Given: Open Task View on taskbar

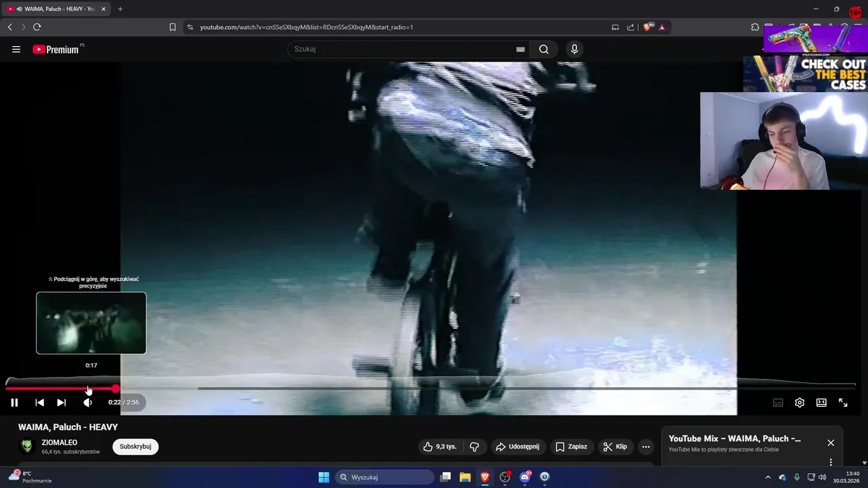Looking at the screenshot, I should point(446,477).
